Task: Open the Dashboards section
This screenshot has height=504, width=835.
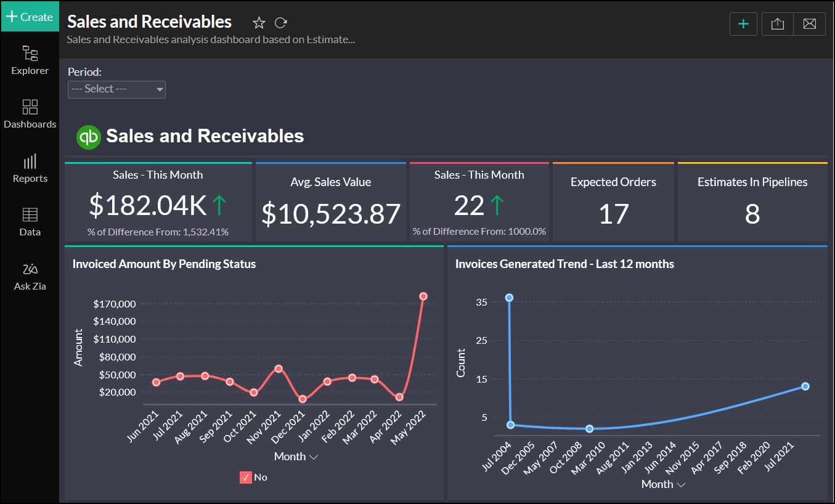Action: 30,108
